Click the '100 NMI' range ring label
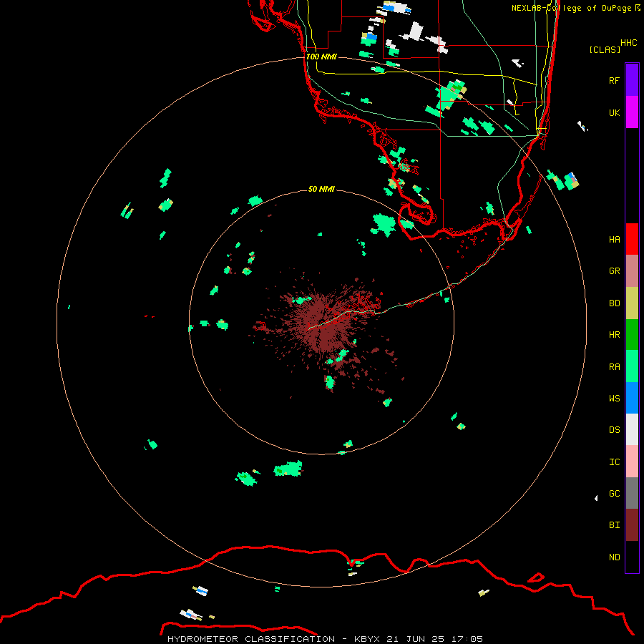 pos(321,57)
